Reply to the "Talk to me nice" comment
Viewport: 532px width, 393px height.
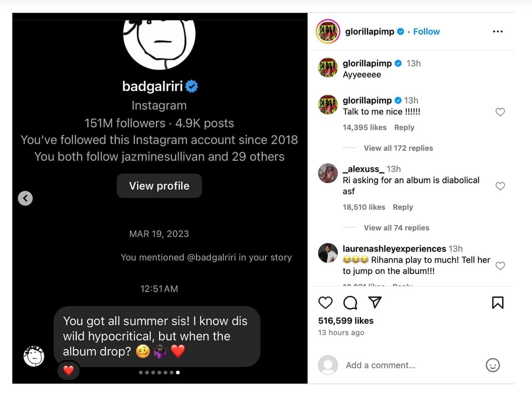404,127
